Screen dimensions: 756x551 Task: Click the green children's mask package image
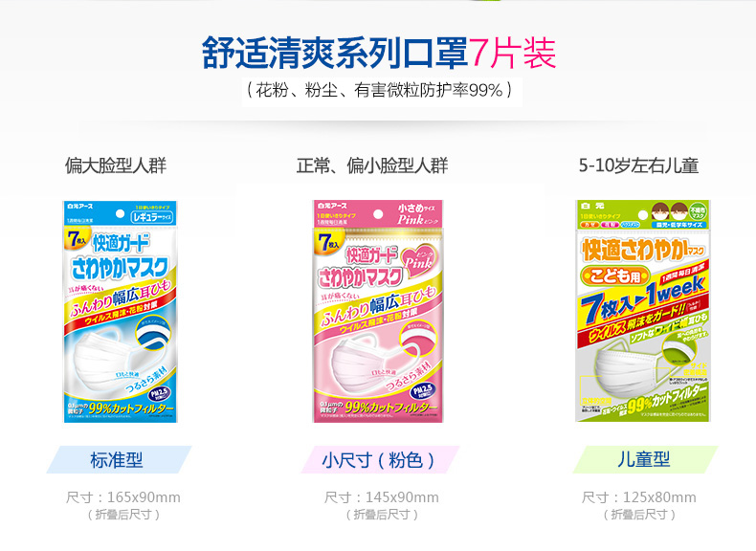(x=643, y=311)
